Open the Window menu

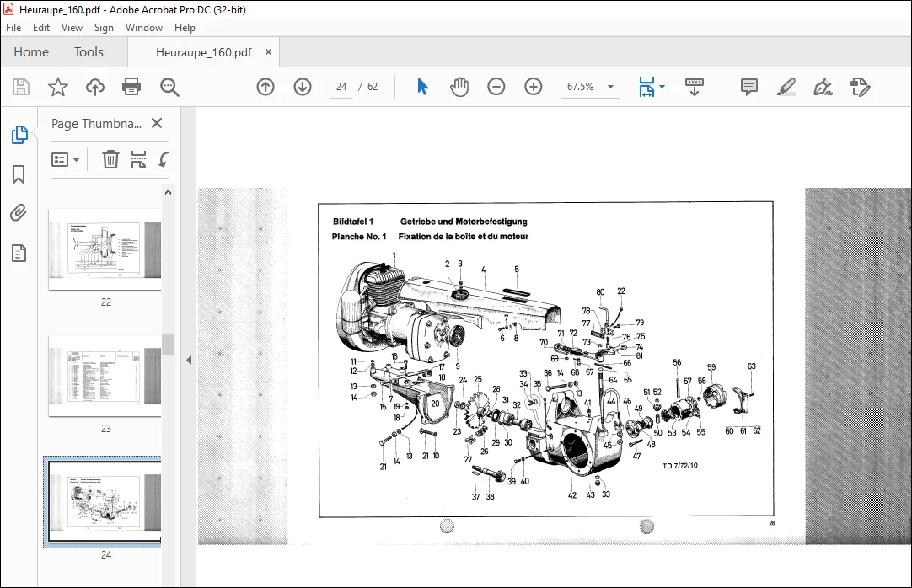143,27
